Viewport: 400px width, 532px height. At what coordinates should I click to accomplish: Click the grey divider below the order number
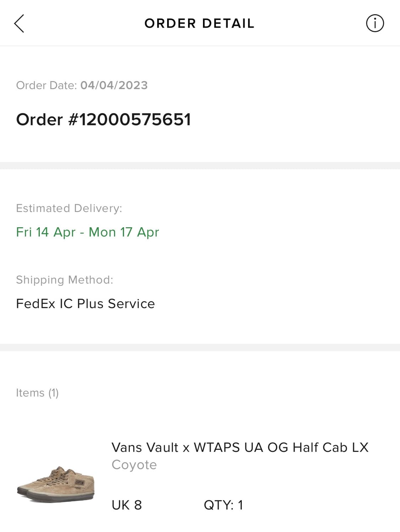pos(200,165)
